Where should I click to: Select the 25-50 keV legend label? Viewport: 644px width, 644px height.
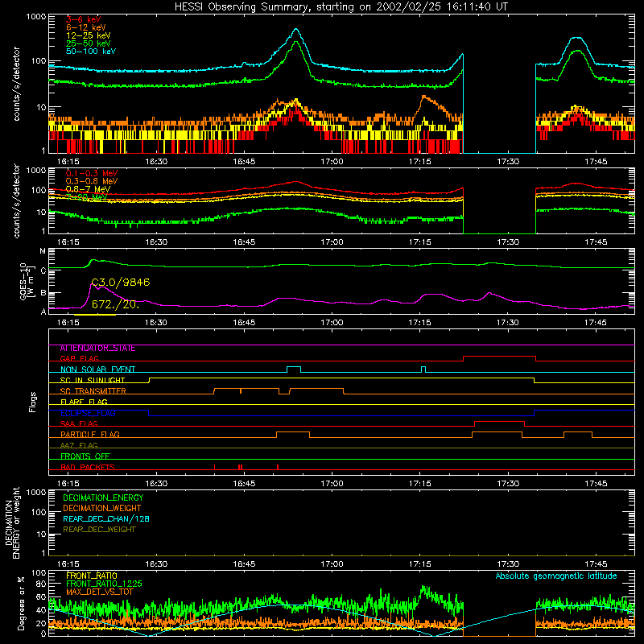(89, 43)
